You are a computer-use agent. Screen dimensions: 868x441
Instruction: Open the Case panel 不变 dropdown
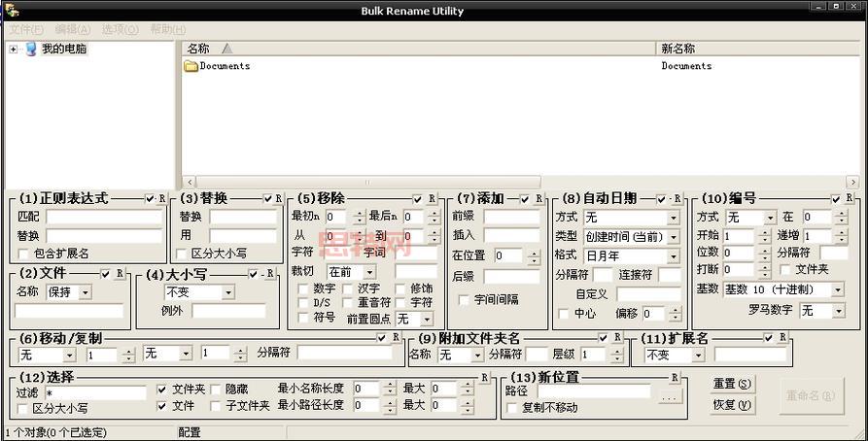click(228, 292)
